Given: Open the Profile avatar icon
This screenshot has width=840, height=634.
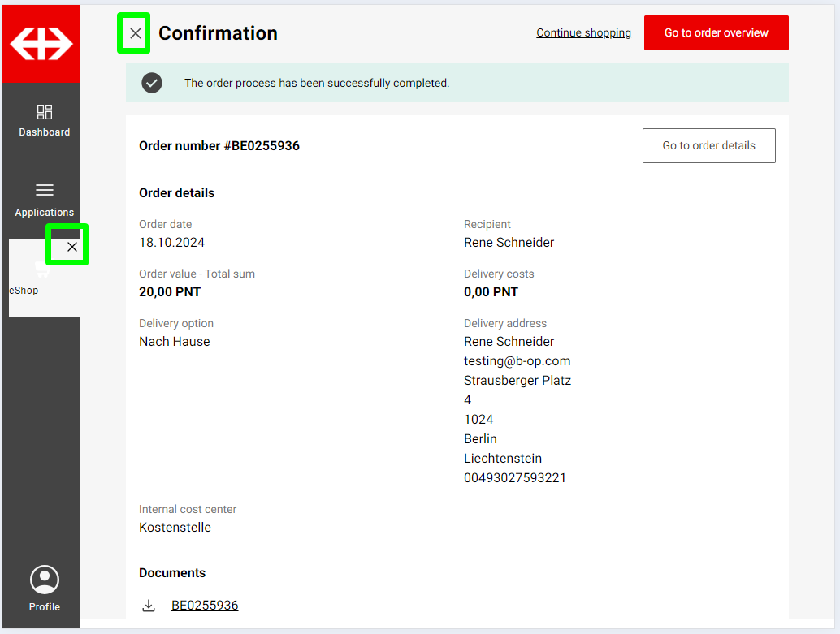Looking at the screenshot, I should tap(45, 580).
